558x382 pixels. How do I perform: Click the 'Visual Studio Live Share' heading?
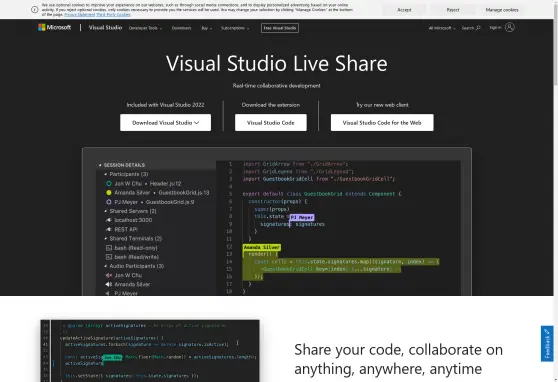pos(277,63)
